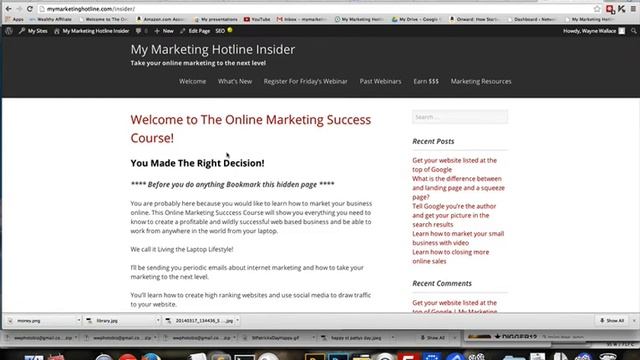Click the My Marketing Hotline Insider site title
Viewport: 640px width, 360px height.
[x=213, y=49]
